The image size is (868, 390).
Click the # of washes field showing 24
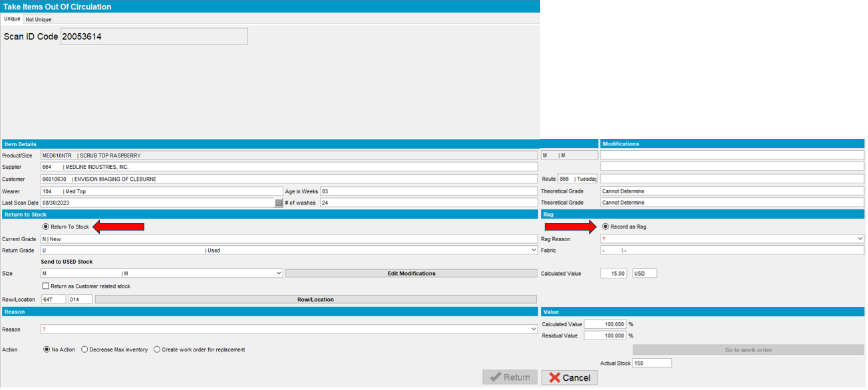point(428,203)
